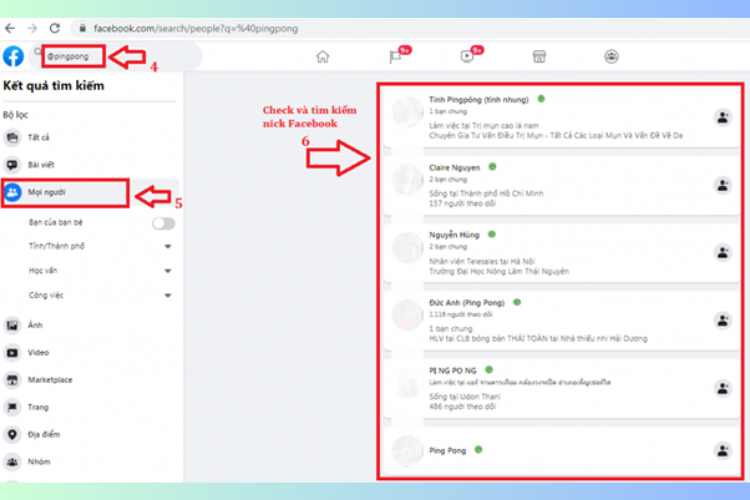Select the Nhóm filter
Viewport: 750px width, 500px height.
[x=89, y=462]
